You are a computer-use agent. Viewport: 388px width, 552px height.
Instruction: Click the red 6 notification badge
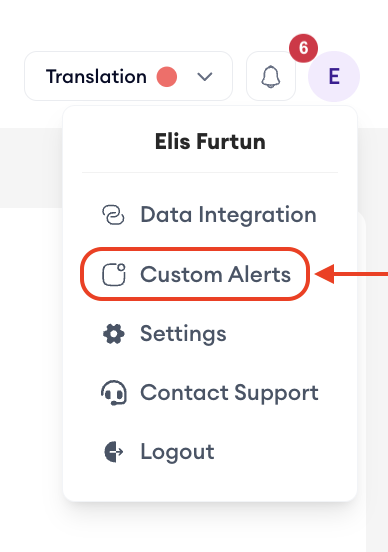tap(303, 48)
